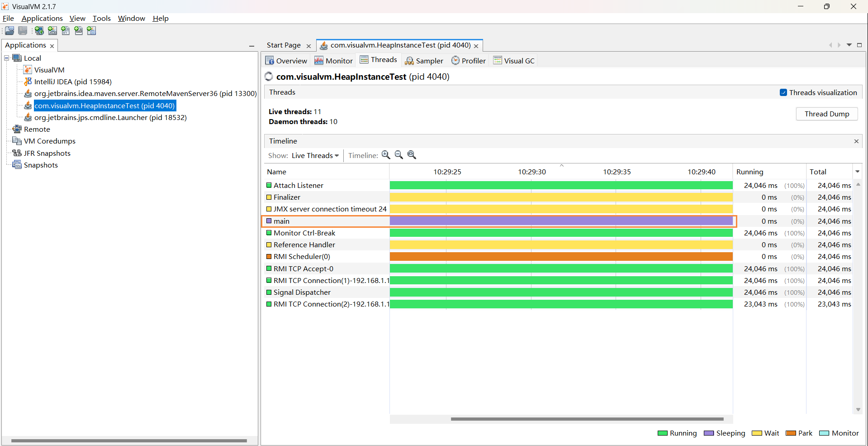Switch to the Profiler tab
The image size is (868, 446).
(469, 61)
